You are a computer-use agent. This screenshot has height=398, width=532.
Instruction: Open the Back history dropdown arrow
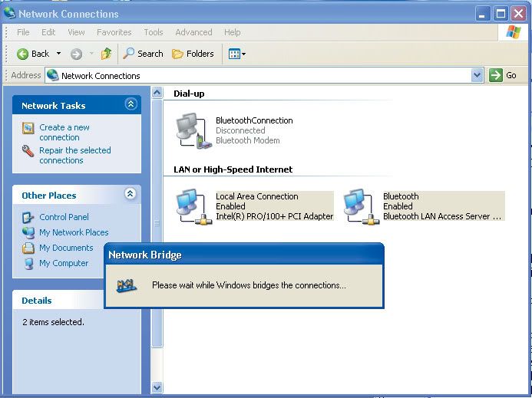(58, 54)
